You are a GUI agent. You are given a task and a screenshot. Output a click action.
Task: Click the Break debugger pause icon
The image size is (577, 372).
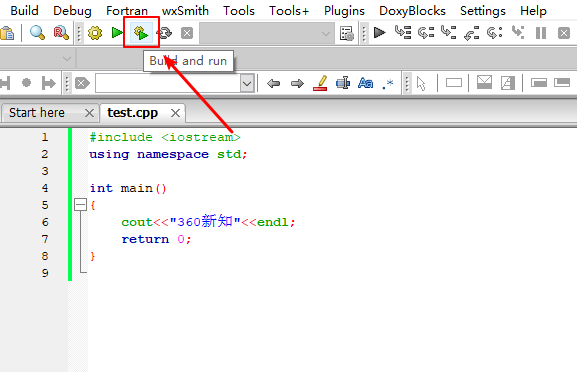(x=541, y=33)
